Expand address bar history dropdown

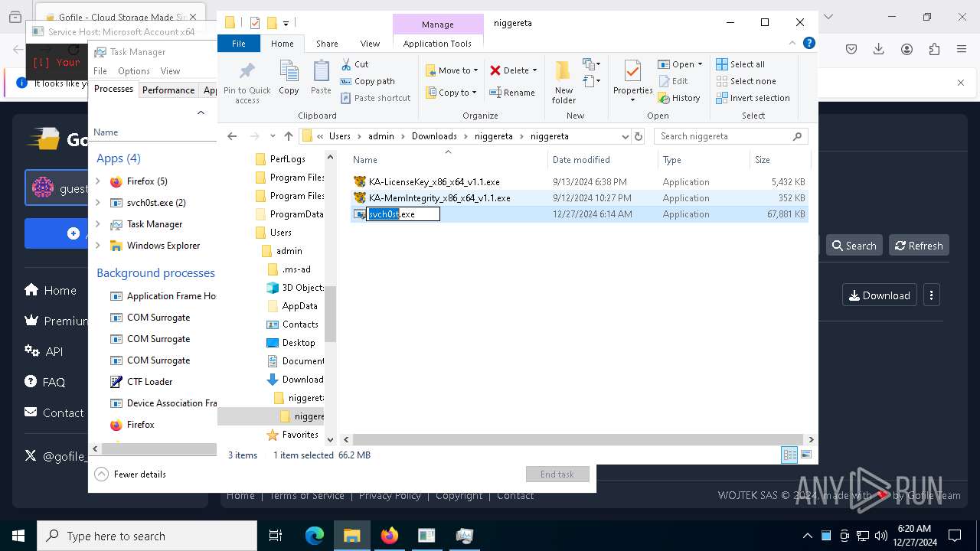[626, 136]
